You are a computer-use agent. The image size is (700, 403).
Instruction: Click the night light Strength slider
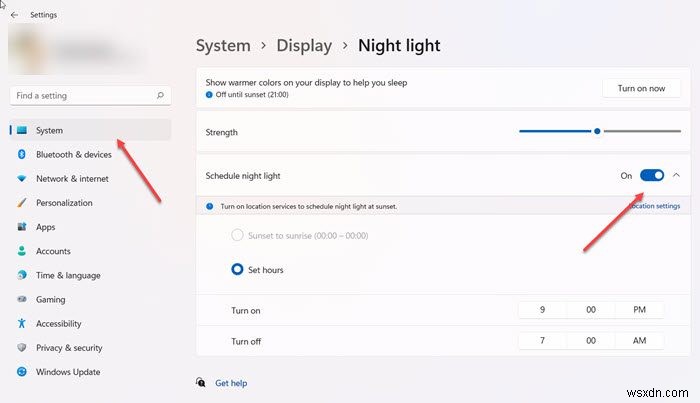[597, 131]
